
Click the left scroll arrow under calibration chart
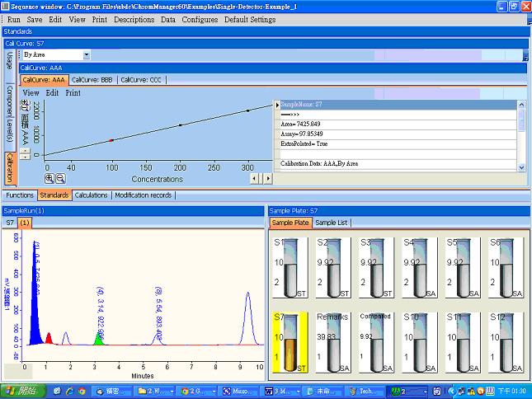click(255, 178)
